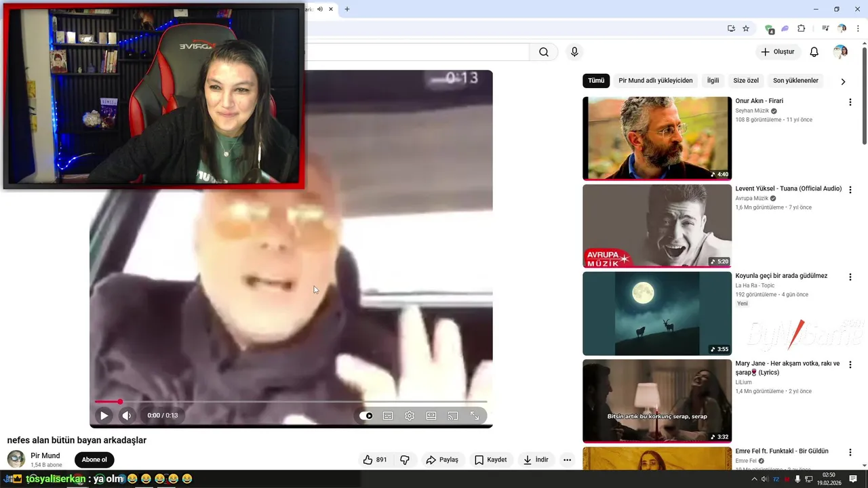Search with voice microphone icon
Image resolution: width=868 pixels, height=488 pixels.
[x=574, y=52]
